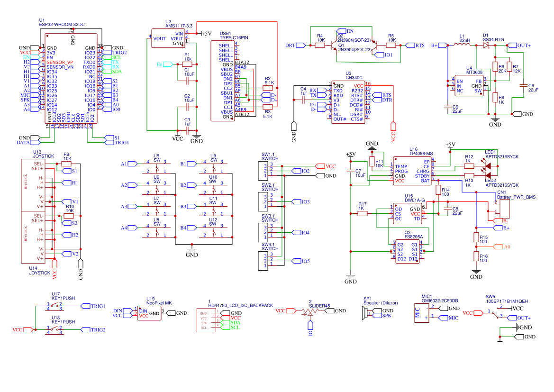Click the 'U13 JOYSTICK' label text
This screenshot has width=554, height=392.
pos(44,154)
